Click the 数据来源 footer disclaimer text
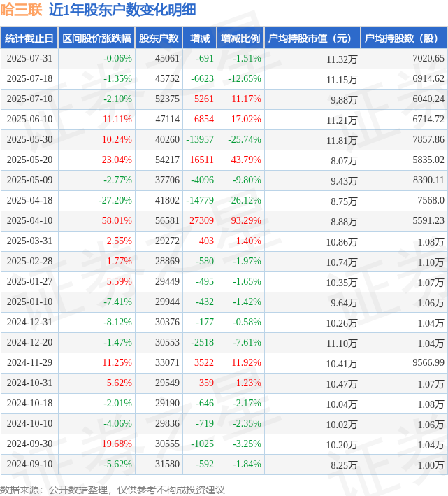The height and width of the screenshot is (496, 448). [112, 490]
